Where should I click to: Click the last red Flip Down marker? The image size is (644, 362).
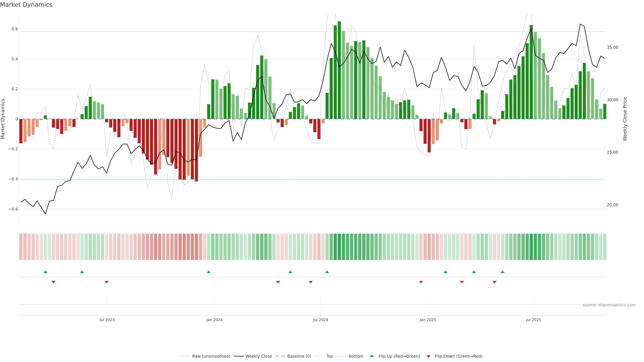click(495, 282)
